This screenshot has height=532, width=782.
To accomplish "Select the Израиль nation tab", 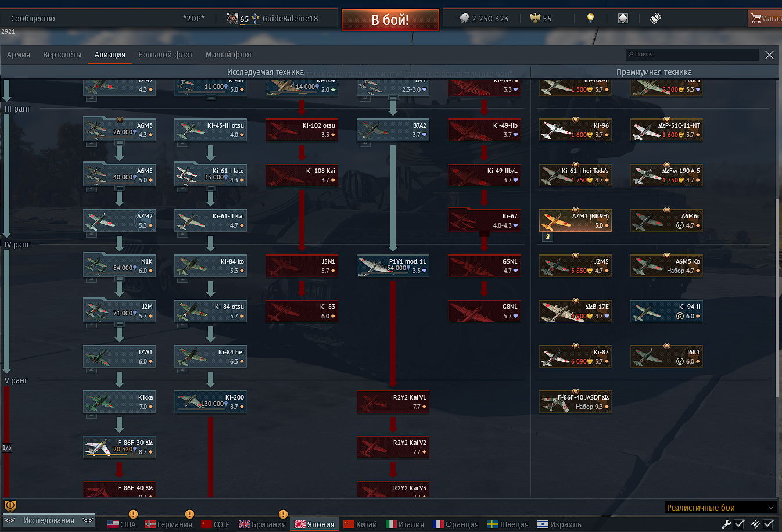I will (x=559, y=524).
